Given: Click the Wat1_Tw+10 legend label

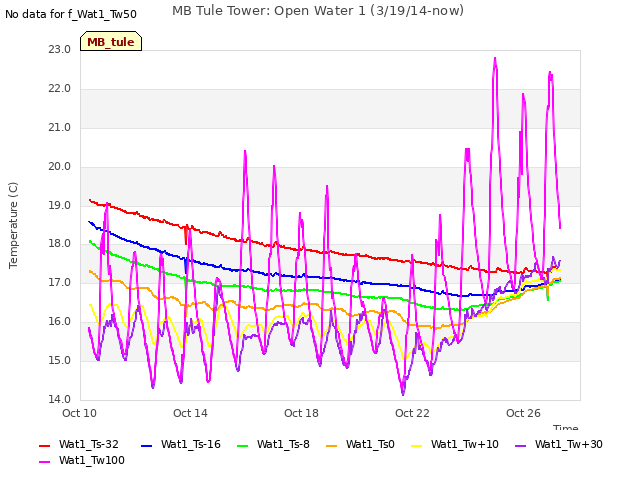Looking at the screenshot, I should (464, 444).
